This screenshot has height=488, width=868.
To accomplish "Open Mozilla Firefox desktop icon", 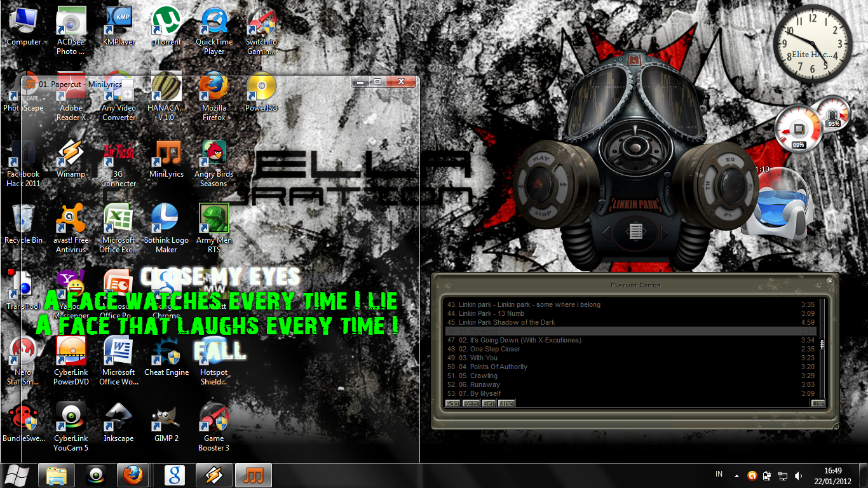I will click(x=214, y=97).
